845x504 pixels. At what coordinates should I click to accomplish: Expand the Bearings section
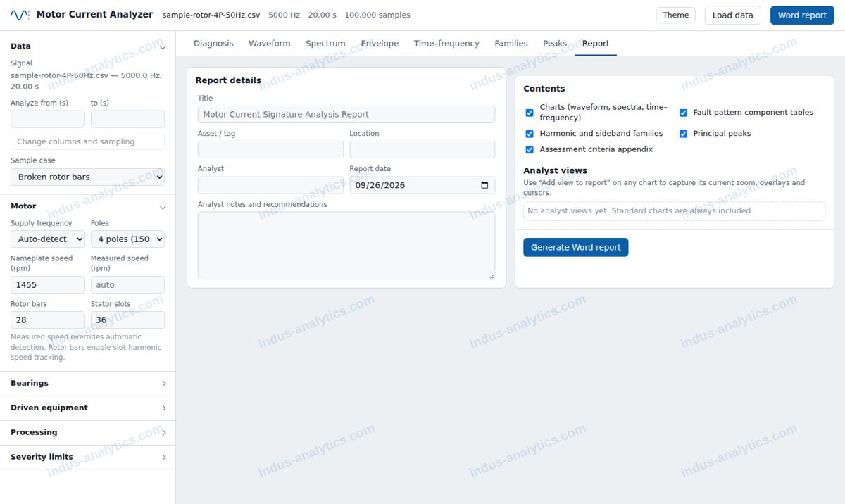tap(87, 384)
